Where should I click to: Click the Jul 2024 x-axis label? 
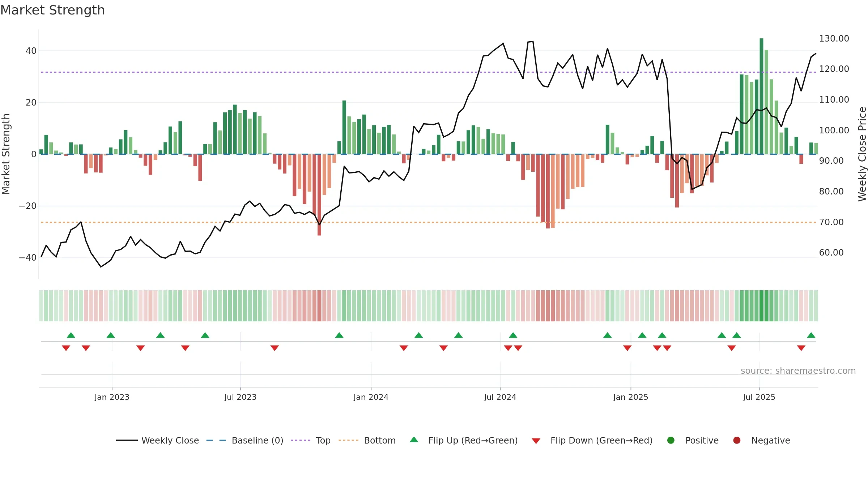[500, 397]
